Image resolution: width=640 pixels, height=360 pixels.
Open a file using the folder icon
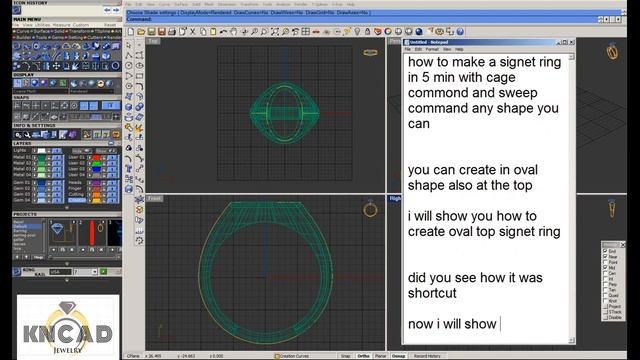pyautogui.click(x=141, y=31)
